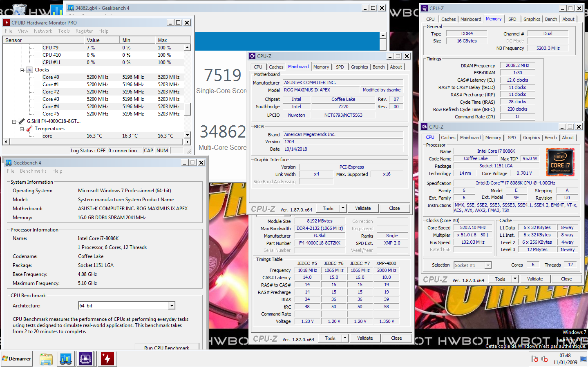The height and width of the screenshot is (367, 588).
Task: Collapse the G.Skill F4-4000C18 tree node
Action: [x=14, y=122]
